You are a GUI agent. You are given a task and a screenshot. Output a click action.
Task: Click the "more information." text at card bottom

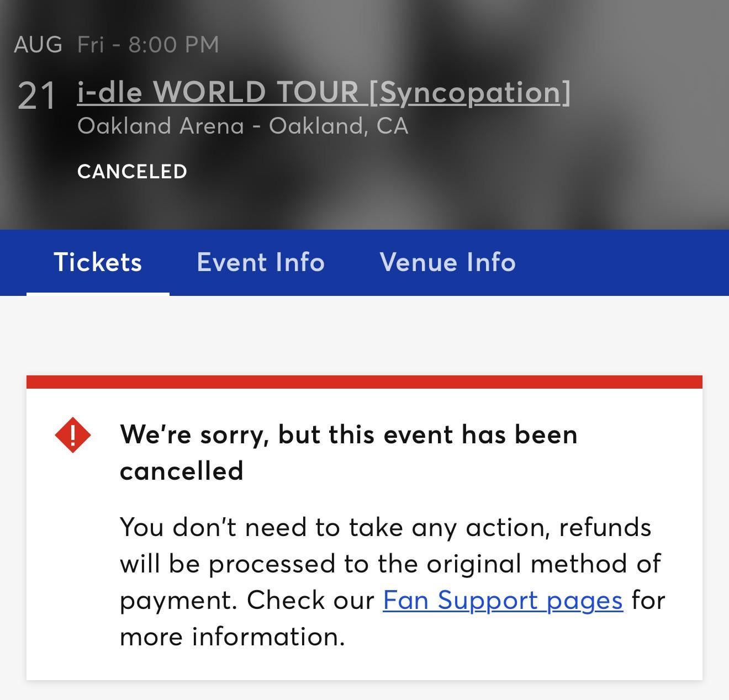coord(232,637)
